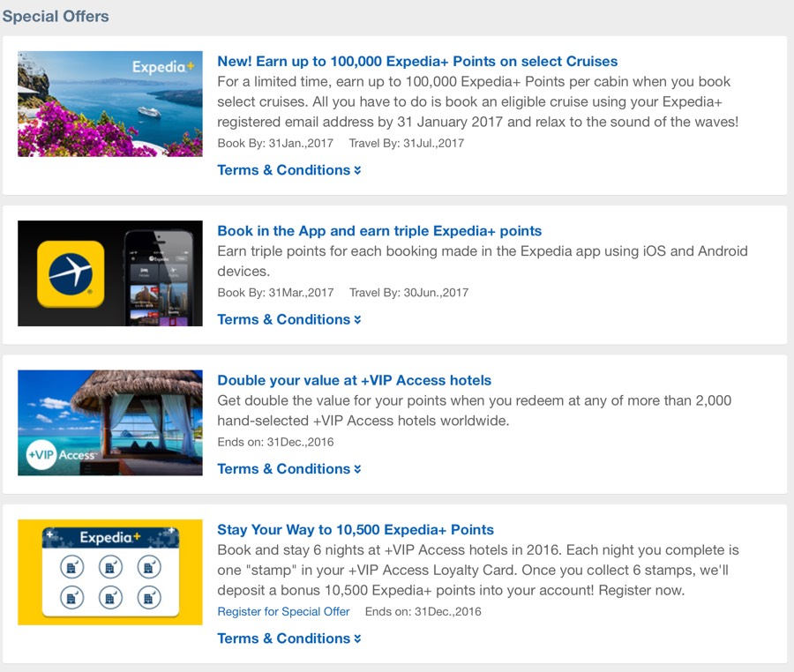Click the yellow Expedia airplane app icon
Viewport: 794px width, 672px height.
click(x=71, y=273)
